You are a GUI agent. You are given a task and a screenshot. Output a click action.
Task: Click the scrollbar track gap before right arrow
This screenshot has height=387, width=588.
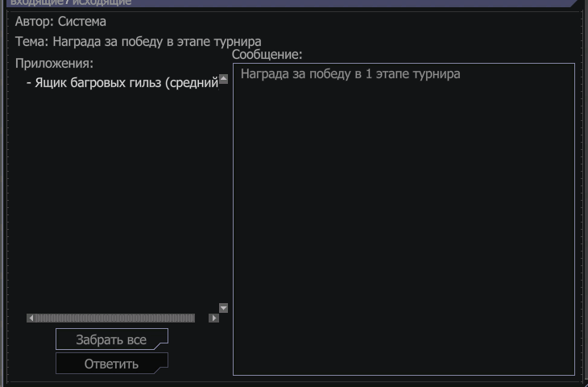click(201, 318)
